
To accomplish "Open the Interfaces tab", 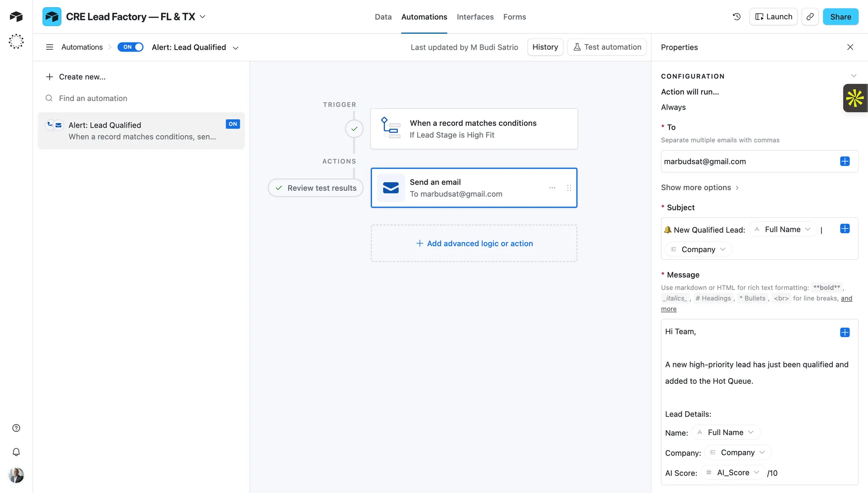I will (475, 17).
